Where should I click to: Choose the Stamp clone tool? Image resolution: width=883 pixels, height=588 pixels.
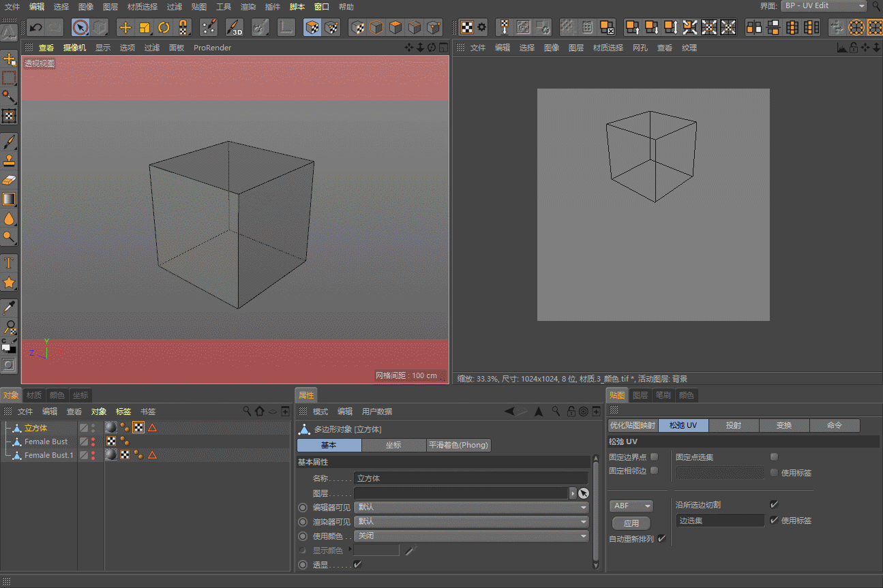pyautogui.click(x=9, y=161)
